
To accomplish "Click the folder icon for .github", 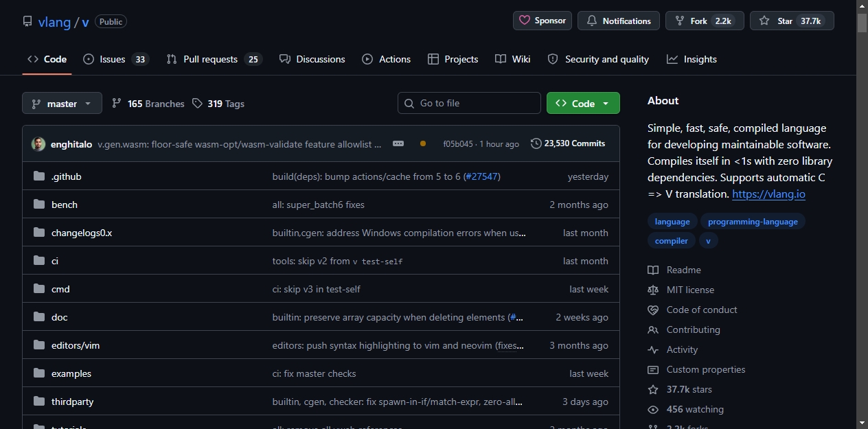I will (39, 176).
